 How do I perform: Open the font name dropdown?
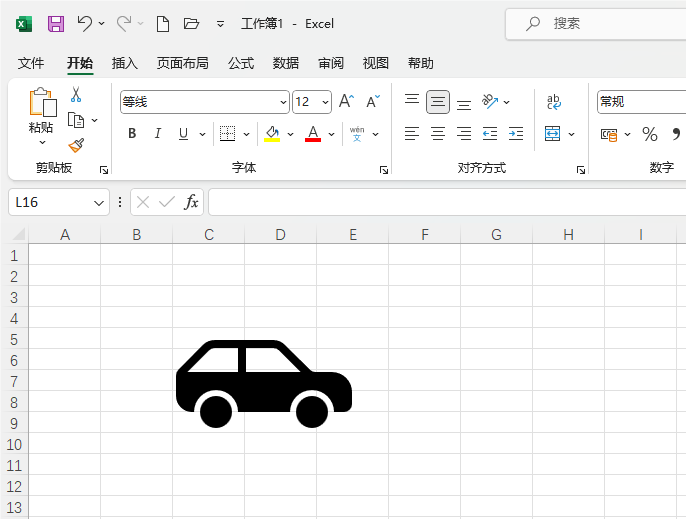tap(283, 102)
